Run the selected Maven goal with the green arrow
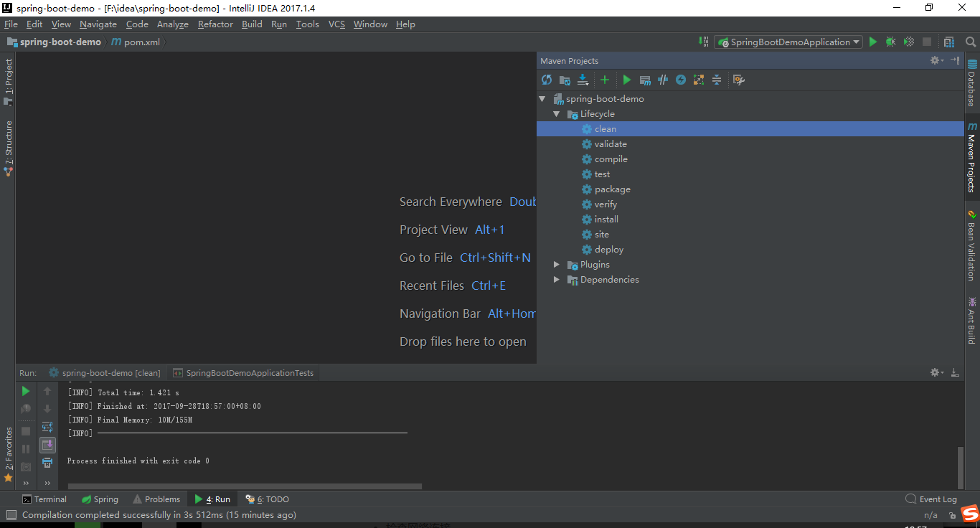Image resolution: width=980 pixels, height=528 pixels. (x=626, y=80)
